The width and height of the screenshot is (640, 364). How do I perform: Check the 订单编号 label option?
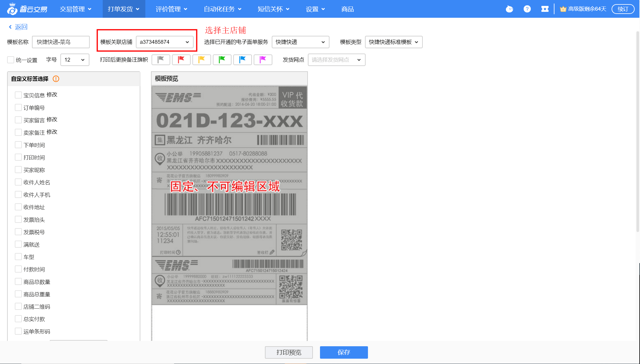[x=18, y=107]
